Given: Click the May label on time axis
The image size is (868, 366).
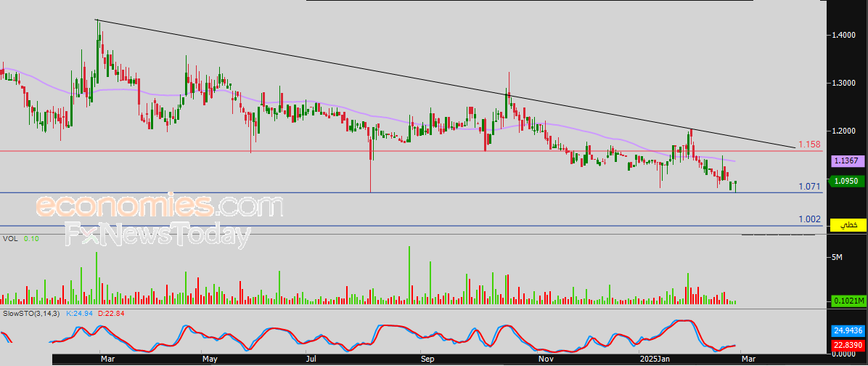Looking at the screenshot, I should point(209,359).
